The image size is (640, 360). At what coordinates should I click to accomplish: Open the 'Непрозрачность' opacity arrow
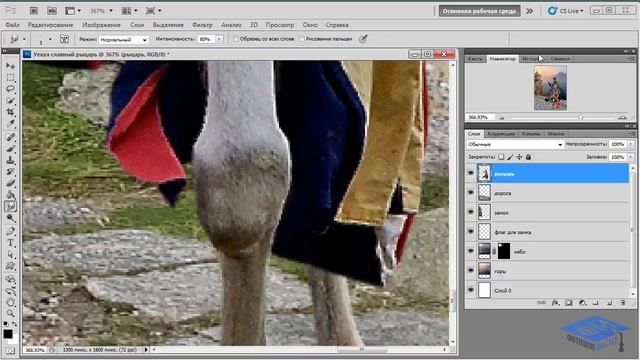click(631, 144)
